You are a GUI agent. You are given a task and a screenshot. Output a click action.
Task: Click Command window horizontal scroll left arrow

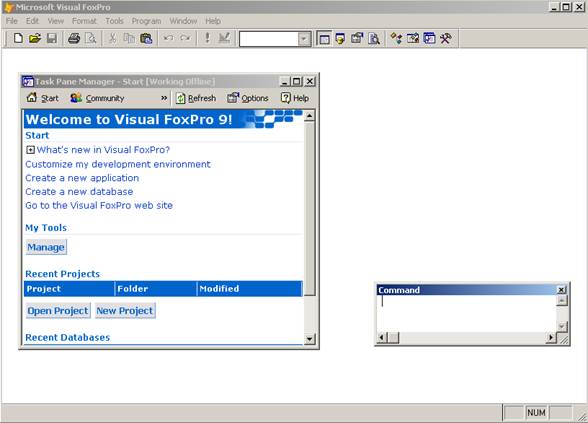pos(382,338)
